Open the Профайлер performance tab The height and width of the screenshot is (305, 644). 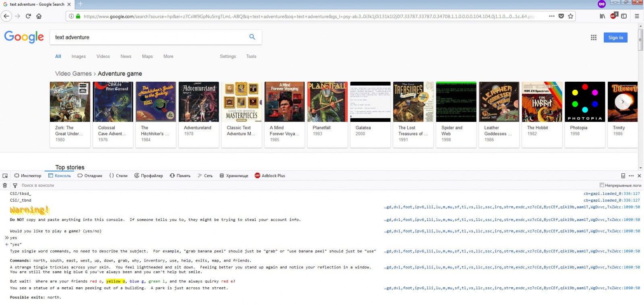149,176
